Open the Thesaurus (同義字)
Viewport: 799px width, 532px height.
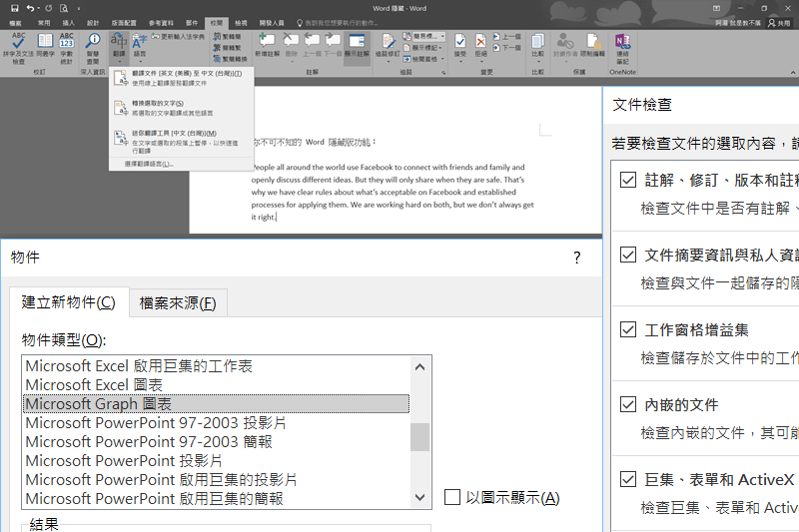(45, 45)
